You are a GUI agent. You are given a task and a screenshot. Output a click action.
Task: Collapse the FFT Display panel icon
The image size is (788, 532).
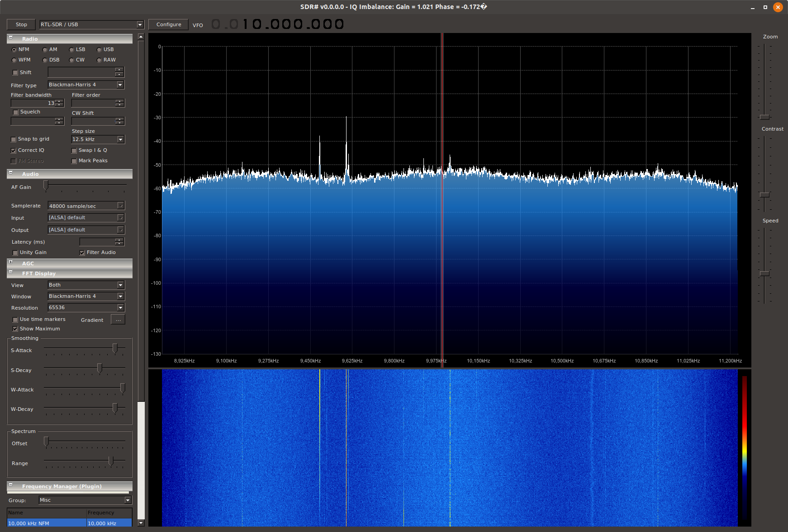pos(11,273)
